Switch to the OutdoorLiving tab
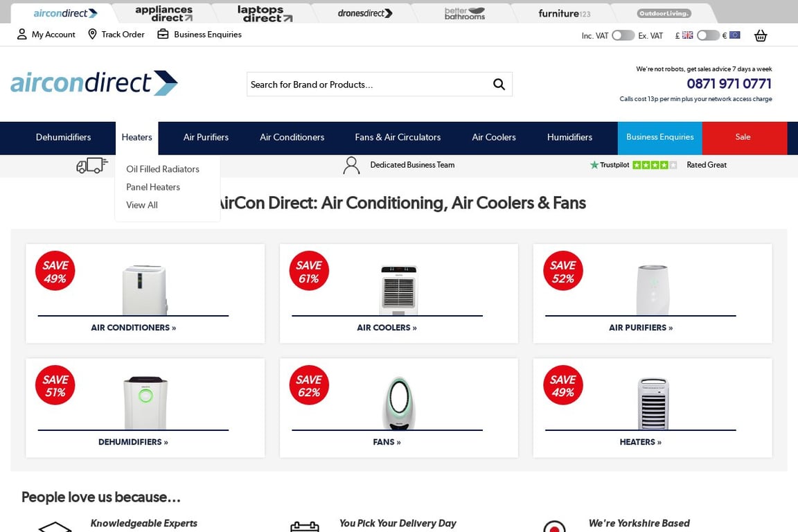Viewport: 798px width, 532px height. coord(664,13)
